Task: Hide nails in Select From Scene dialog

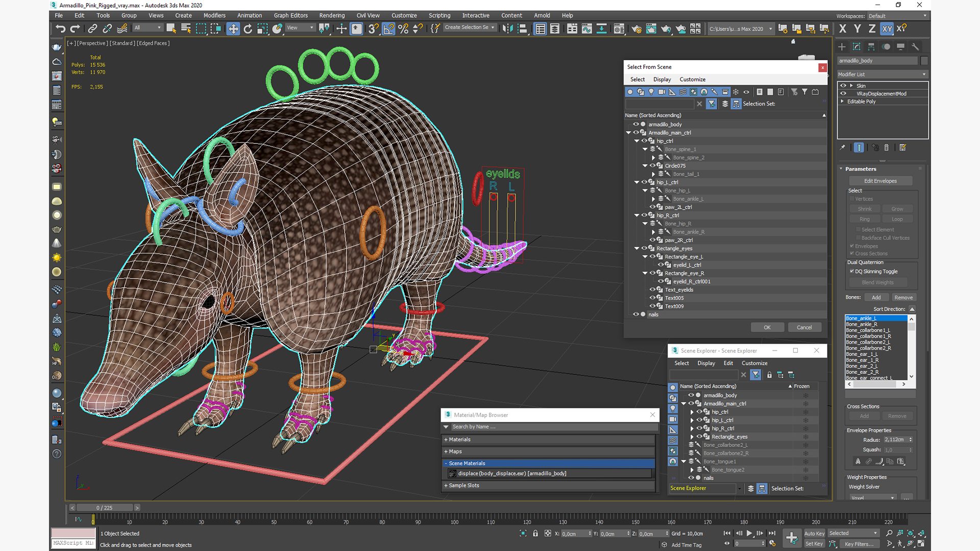Action: click(636, 314)
